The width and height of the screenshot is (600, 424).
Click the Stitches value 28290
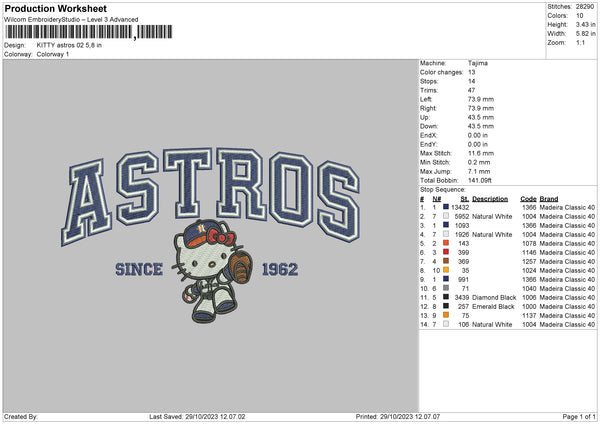coord(585,7)
